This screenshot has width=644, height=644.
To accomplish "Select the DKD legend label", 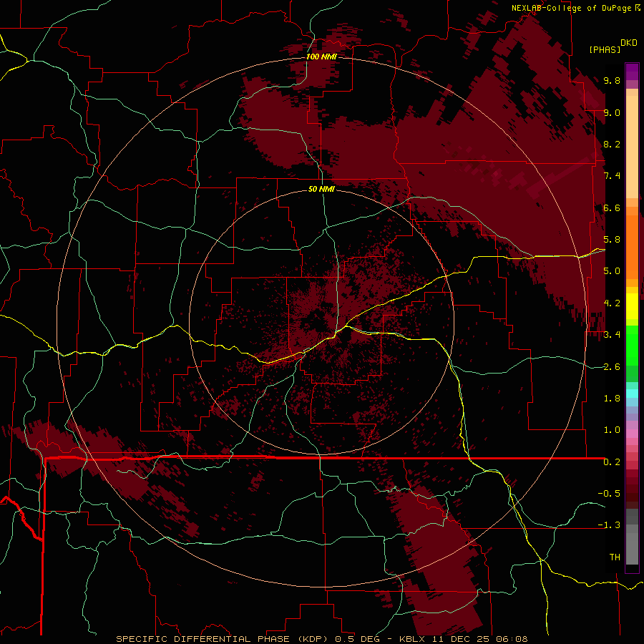I will pyautogui.click(x=628, y=43).
